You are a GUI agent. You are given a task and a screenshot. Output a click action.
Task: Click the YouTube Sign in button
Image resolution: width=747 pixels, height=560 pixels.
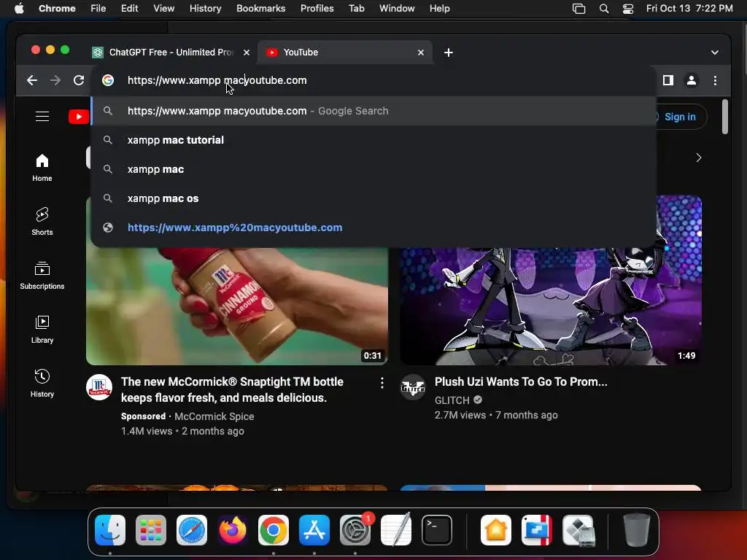(x=680, y=117)
